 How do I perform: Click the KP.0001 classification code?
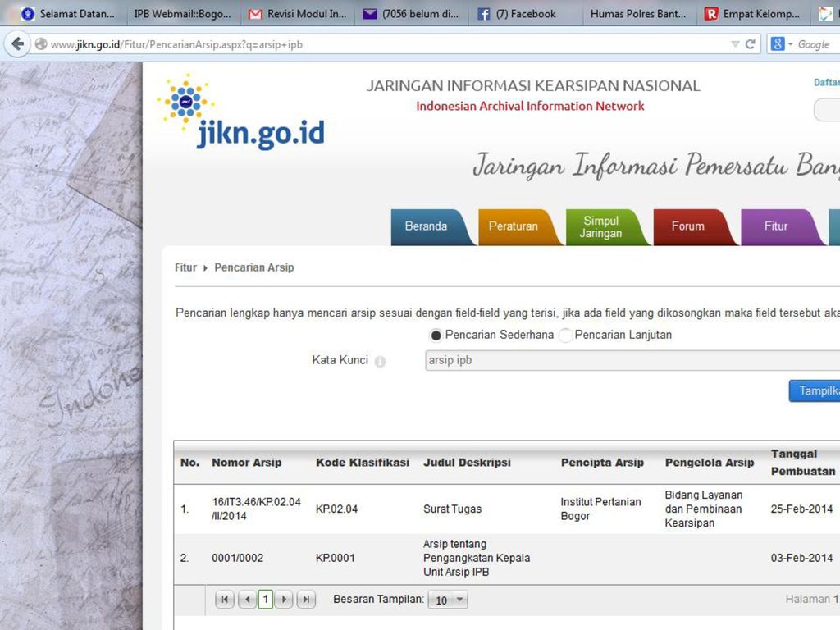point(335,558)
